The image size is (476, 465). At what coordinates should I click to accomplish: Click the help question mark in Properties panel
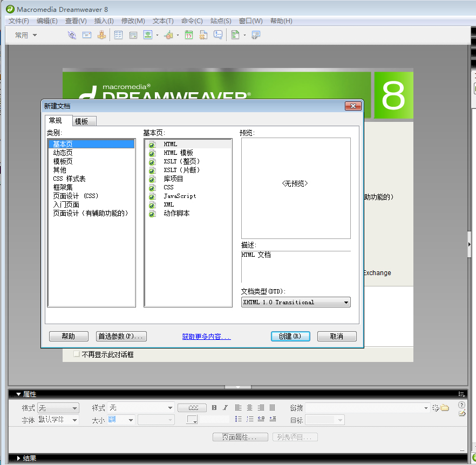461,405
